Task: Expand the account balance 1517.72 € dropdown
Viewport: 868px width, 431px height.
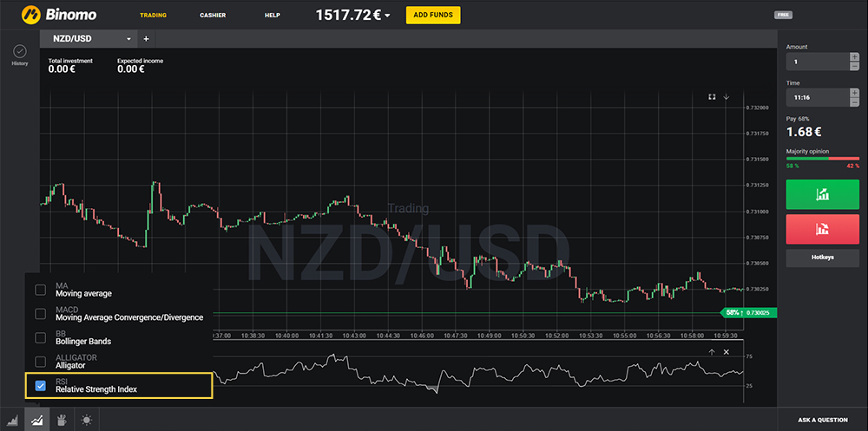Action: (387, 16)
